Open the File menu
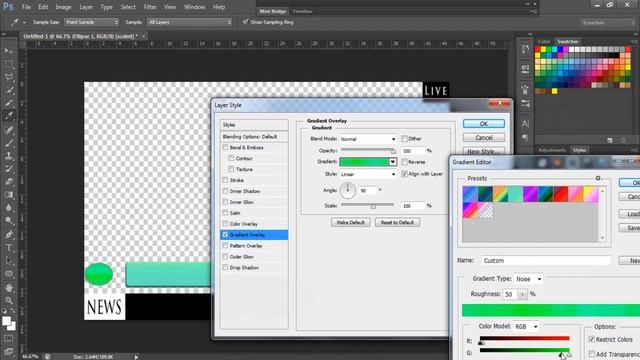The height and width of the screenshot is (360, 640). 26,7
